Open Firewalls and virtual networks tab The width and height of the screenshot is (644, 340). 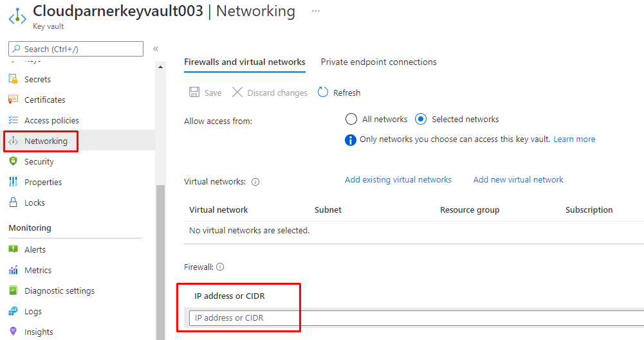click(244, 62)
